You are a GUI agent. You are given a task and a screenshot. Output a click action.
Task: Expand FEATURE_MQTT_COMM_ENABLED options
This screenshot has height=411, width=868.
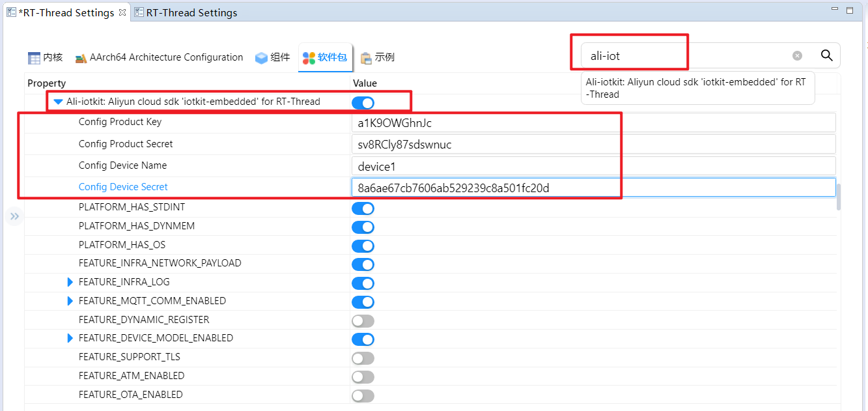[70, 301]
